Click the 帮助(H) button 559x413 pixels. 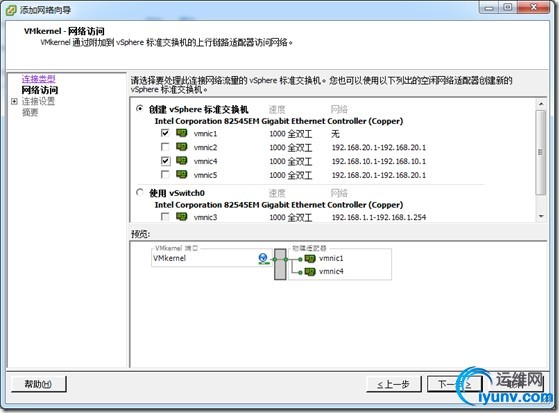pos(39,384)
